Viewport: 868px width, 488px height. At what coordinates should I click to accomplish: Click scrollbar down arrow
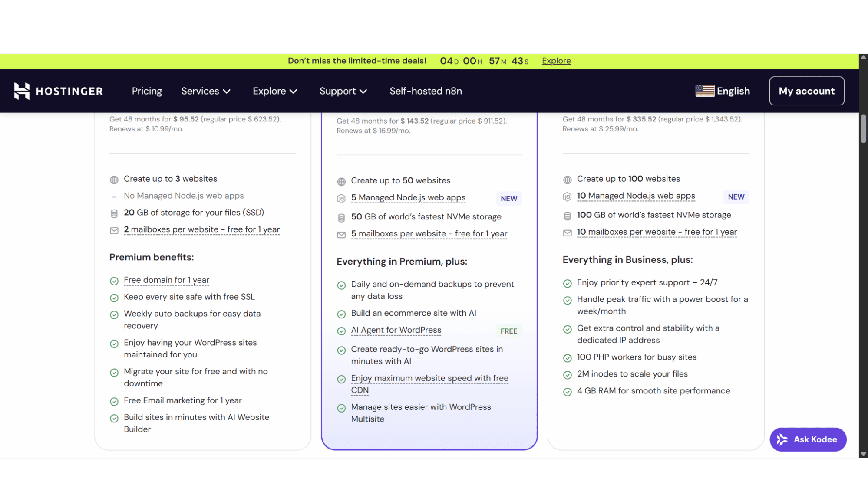[863, 454]
